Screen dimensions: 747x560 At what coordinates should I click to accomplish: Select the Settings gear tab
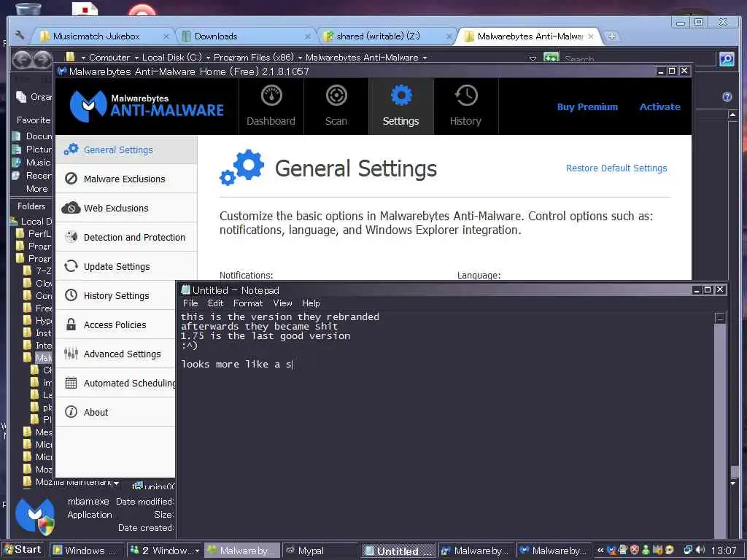click(400, 106)
